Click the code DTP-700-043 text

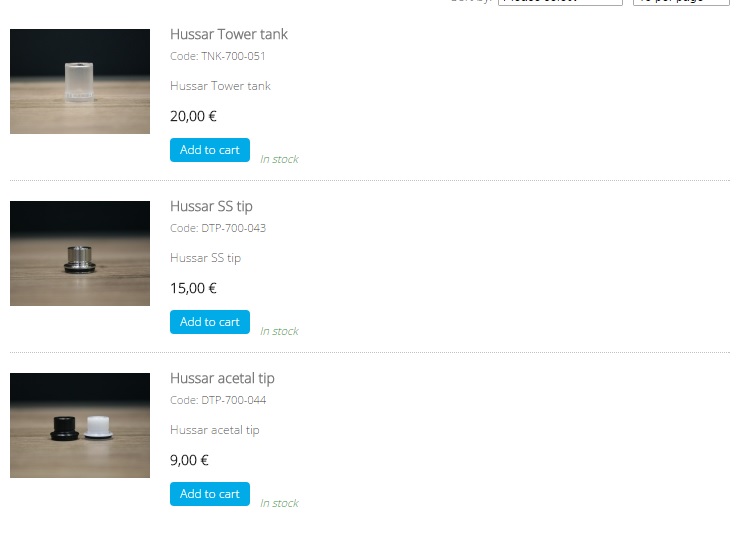click(x=218, y=228)
